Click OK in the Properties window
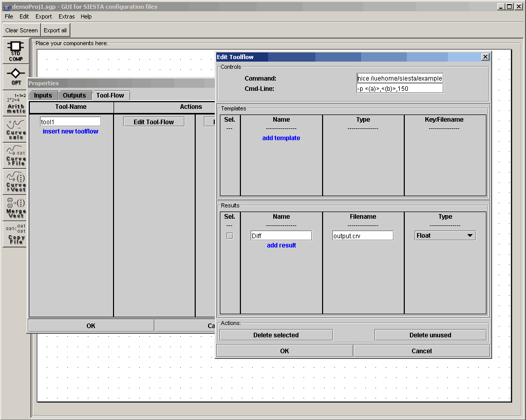The image size is (526, 420). pyautogui.click(x=91, y=326)
